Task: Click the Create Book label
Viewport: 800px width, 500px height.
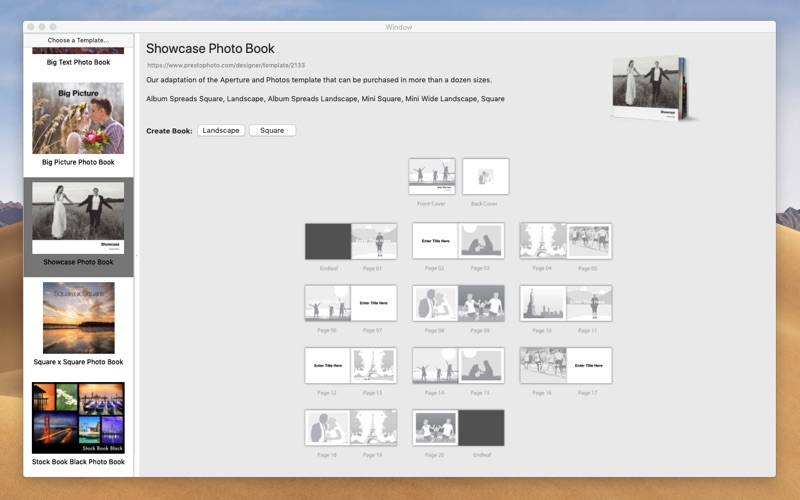Action: pyautogui.click(x=169, y=131)
